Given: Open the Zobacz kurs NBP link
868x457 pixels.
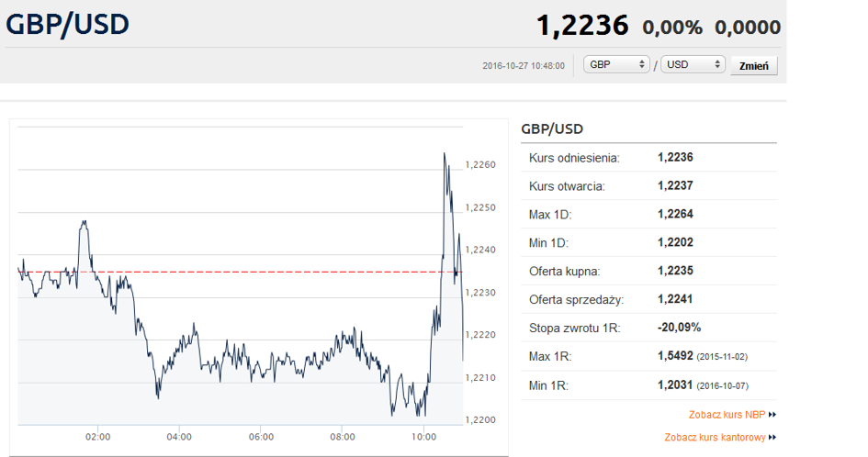Looking at the screenshot, I should coord(727,415).
